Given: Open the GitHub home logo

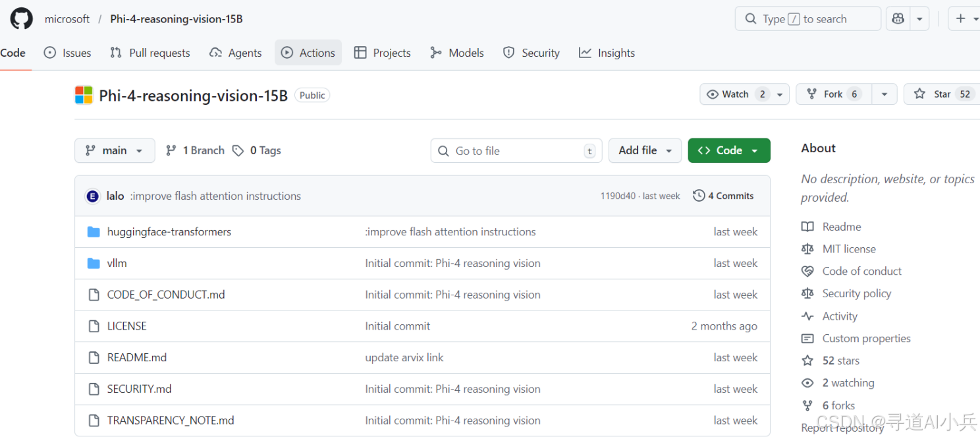Looking at the screenshot, I should pos(21,18).
